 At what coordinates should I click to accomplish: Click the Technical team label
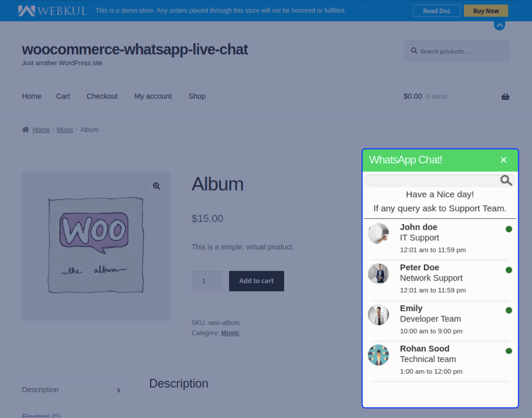tap(428, 359)
